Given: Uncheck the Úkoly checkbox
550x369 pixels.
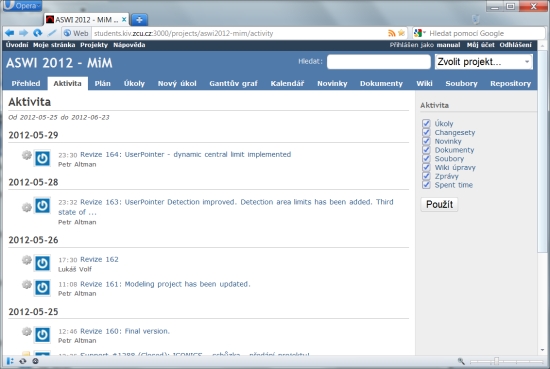Looking at the screenshot, I should click(426, 123).
